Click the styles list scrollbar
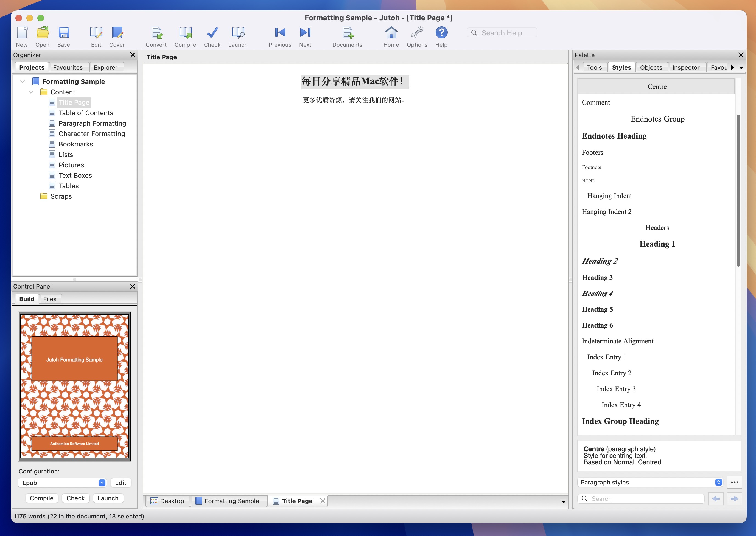Image resolution: width=756 pixels, height=536 pixels. pyautogui.click(x=738, y=190)
